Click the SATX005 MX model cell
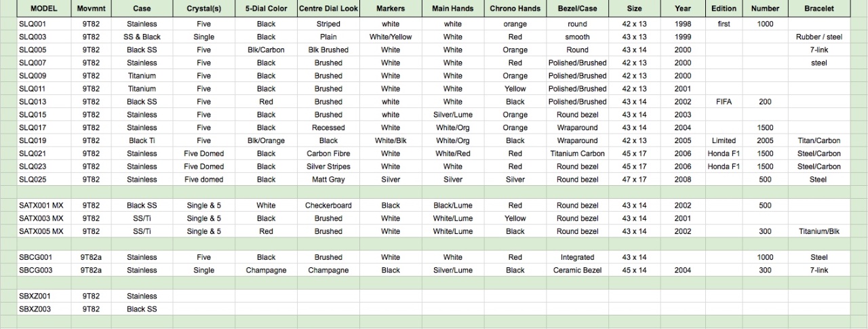 click(x=41, y=231)
